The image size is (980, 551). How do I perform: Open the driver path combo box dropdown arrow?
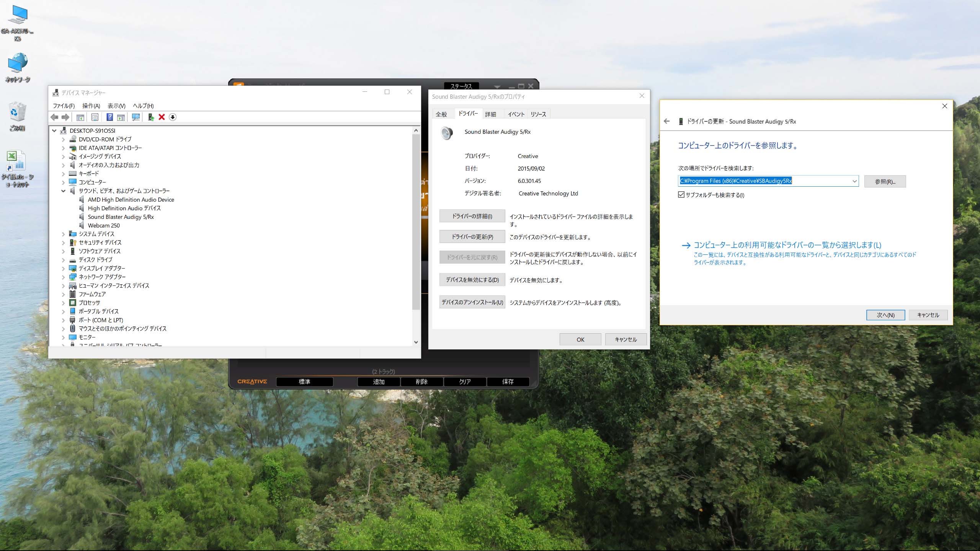click(854, 181)
